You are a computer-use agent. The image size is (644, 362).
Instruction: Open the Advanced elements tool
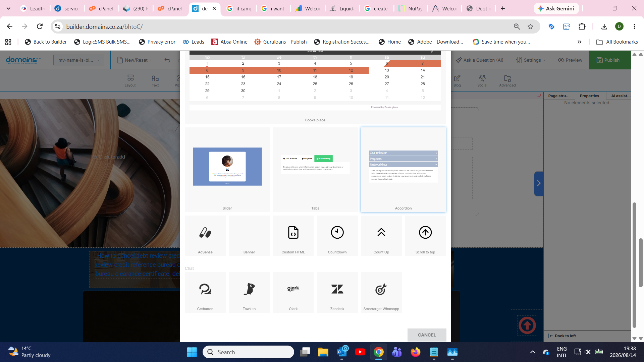[x=507, y=80]
